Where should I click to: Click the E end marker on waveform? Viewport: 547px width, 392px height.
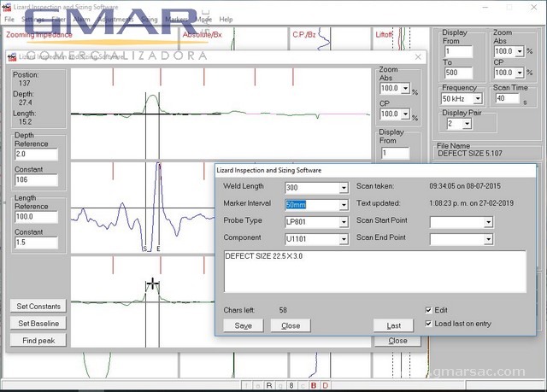(x=158, y=249)
